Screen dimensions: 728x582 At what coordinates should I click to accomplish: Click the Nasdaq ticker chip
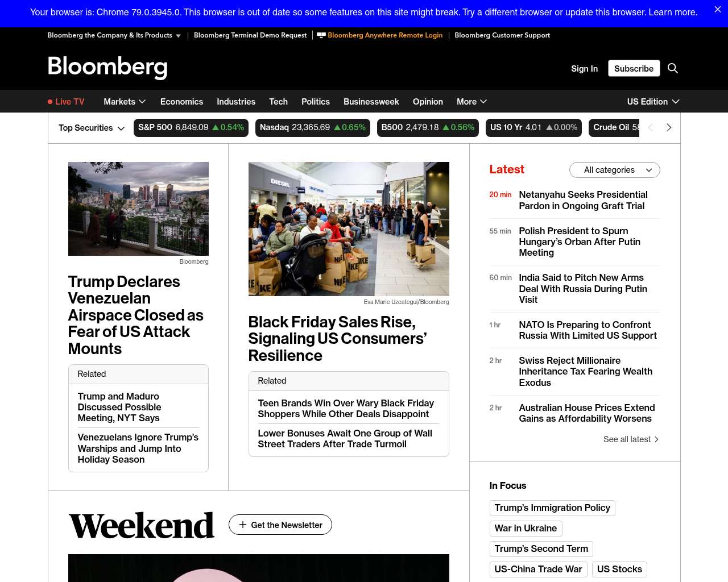coord(313,128)
